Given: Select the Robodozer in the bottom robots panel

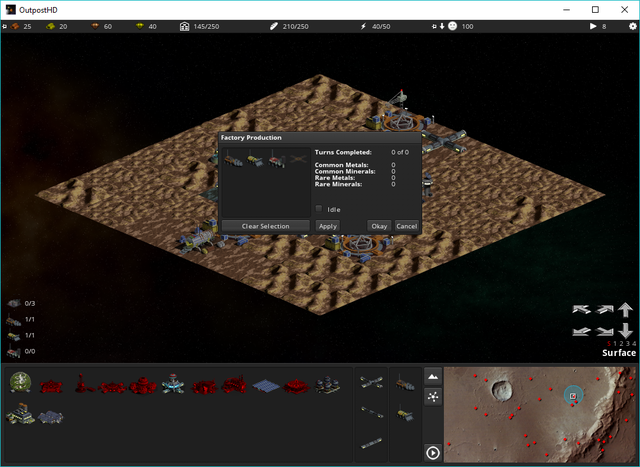Looking at the screenshot, I should point(405,413).
